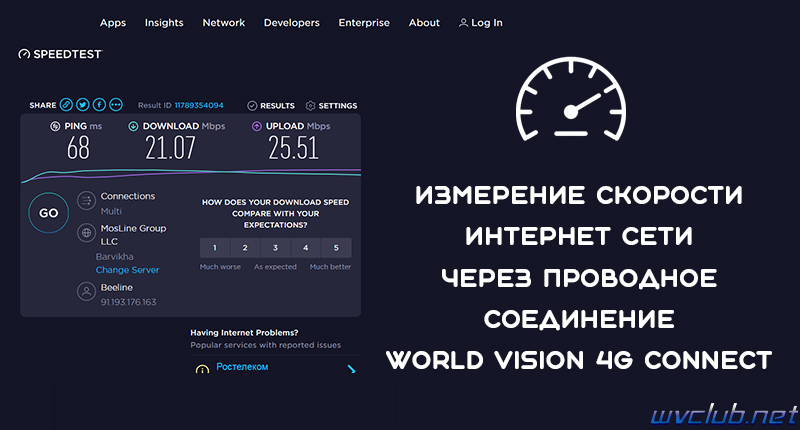Open Result ID 11789354094 link
Viewport: 800px width, 430px height.
pyautogui.click(x=199, y=105)
